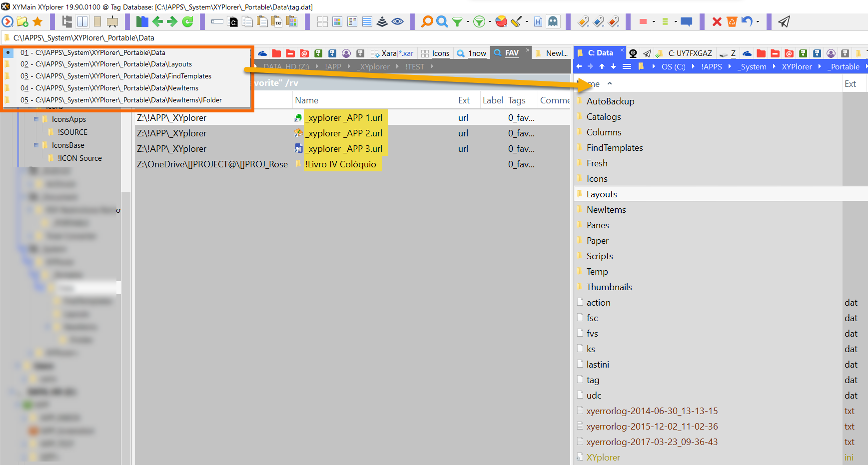The height and width of the screenshot is (465, 868).
Task: Toggle the highlight 'H' toolbar button
Action: (538, 21)
